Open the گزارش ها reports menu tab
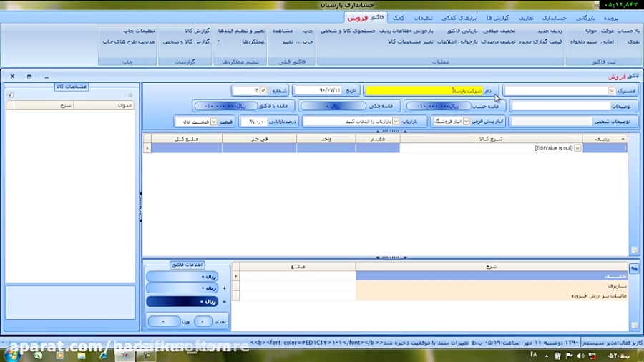Image resolution: width=644 pixels, height=362 pixels. (497, 17)
